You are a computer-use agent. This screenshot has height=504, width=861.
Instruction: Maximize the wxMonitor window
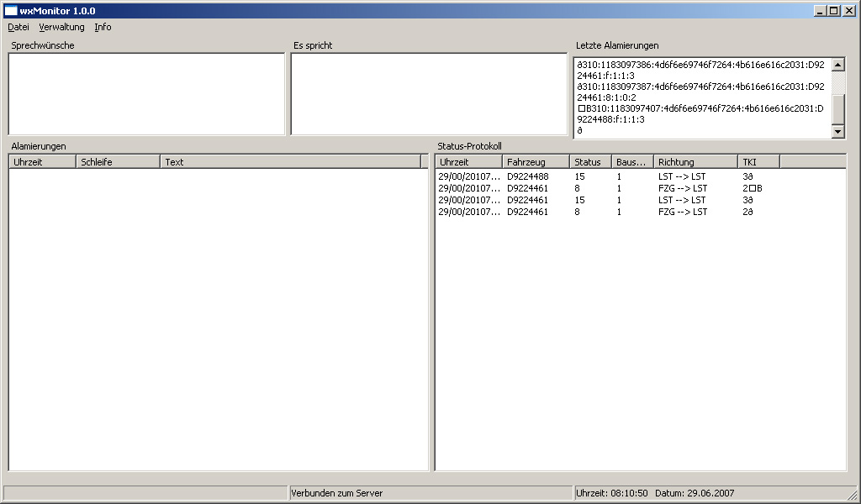coord(833,11)
